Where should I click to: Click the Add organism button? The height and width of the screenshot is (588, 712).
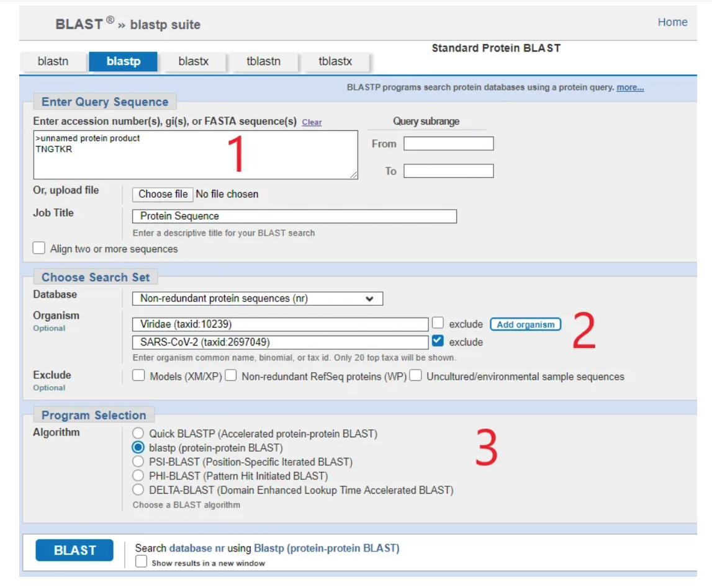[x=525, y=324]
